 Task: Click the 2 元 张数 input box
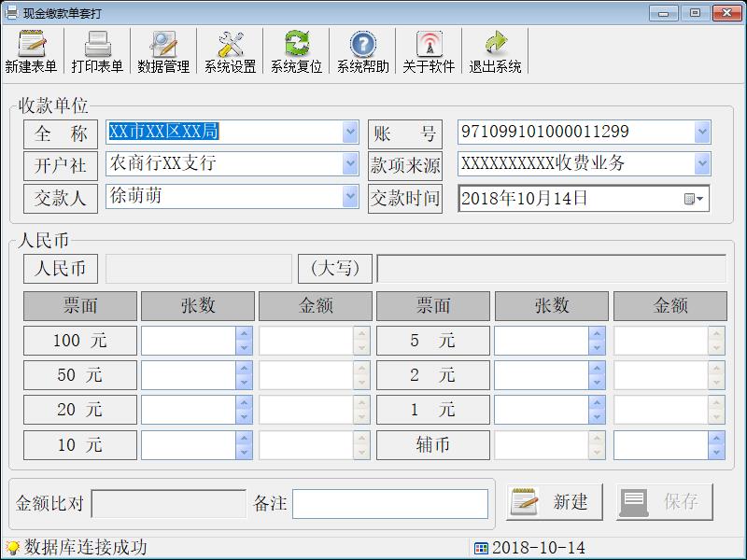(x=542, y=375)
